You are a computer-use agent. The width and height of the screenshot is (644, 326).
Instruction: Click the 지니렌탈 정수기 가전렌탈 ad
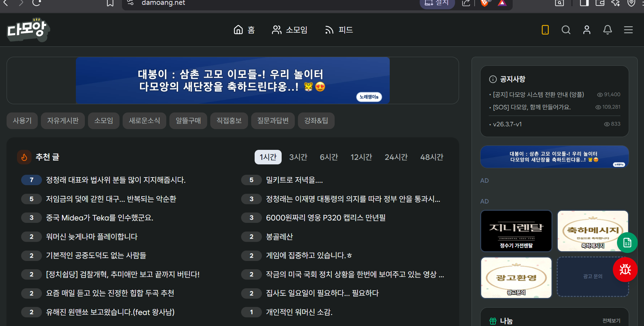tap(516, 231)
